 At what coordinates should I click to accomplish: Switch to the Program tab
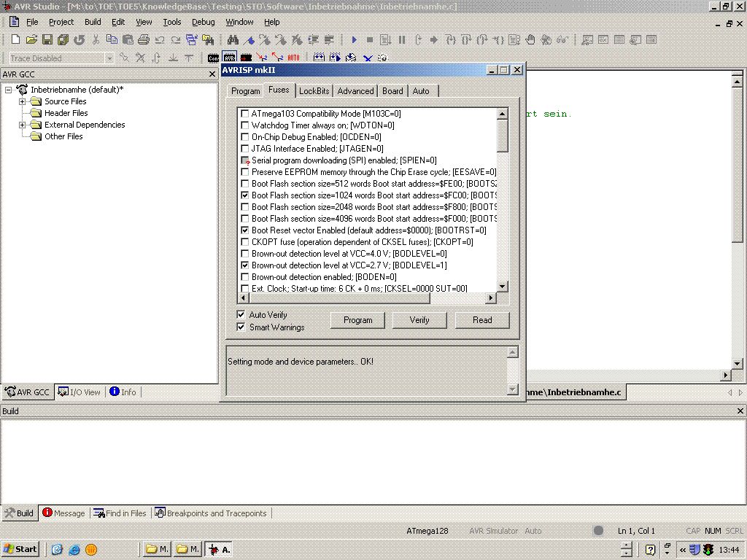click(245, 91)
